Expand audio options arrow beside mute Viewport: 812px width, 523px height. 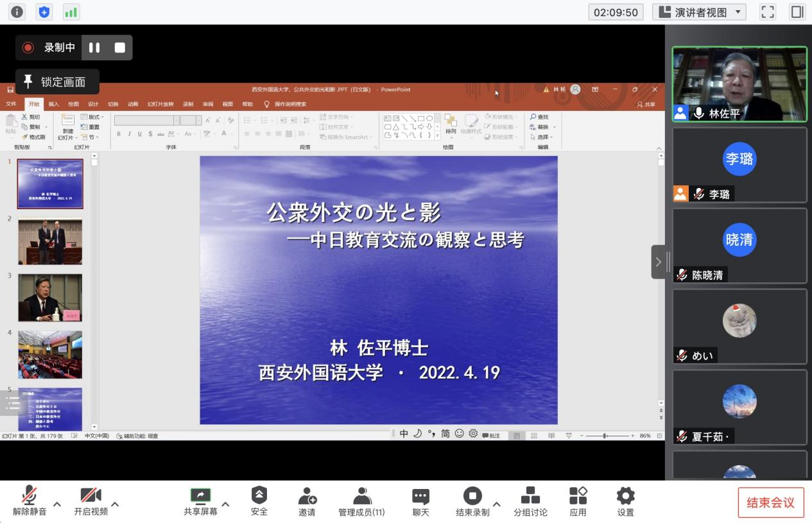point(56,504)
